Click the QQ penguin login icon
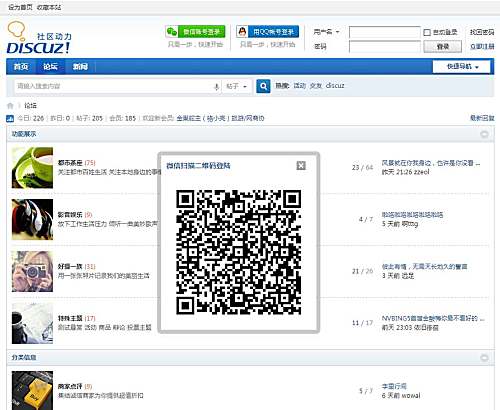This screenshot has height=410, width=500. tap(242, 32)
